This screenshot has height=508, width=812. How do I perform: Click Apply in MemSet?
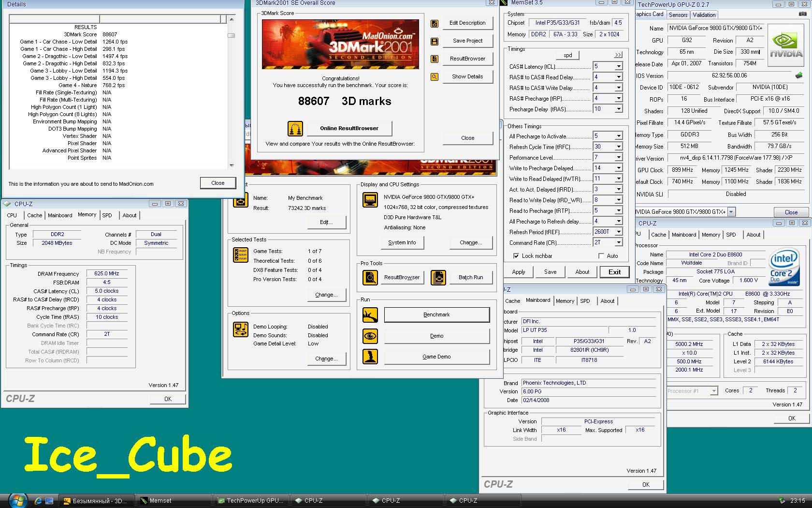point(519,272)
